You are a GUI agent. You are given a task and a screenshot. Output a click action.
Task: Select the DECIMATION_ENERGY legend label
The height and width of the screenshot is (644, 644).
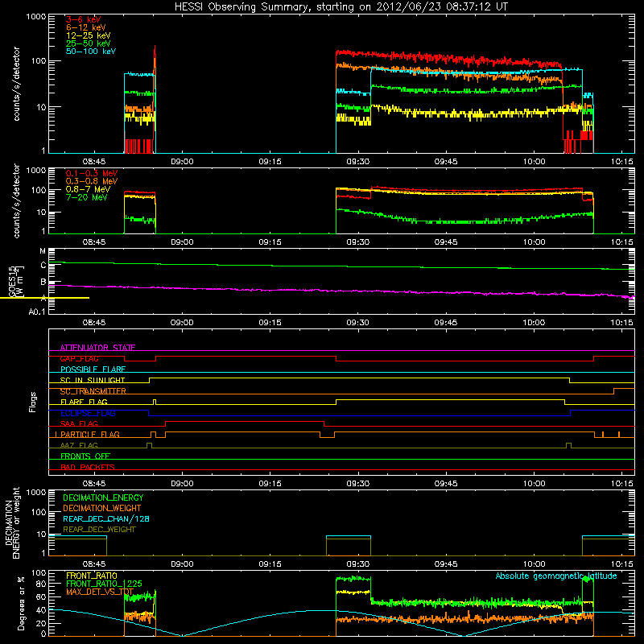(103, 497)
